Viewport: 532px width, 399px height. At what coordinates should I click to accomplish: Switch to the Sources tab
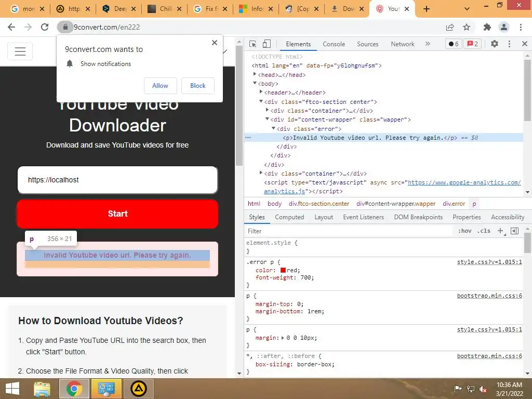click(x=367, y=44)
